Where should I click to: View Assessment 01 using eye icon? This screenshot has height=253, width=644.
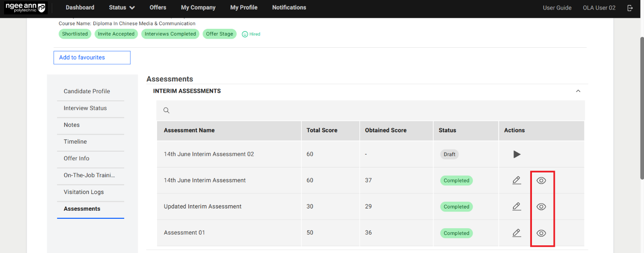tap(541, 233)
